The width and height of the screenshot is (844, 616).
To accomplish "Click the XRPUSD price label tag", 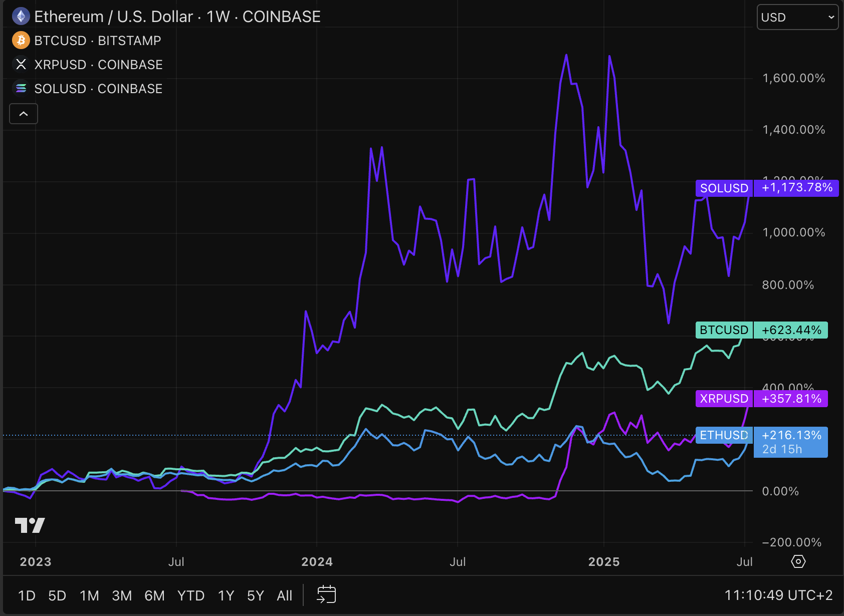I will click(x=724, y=399).
